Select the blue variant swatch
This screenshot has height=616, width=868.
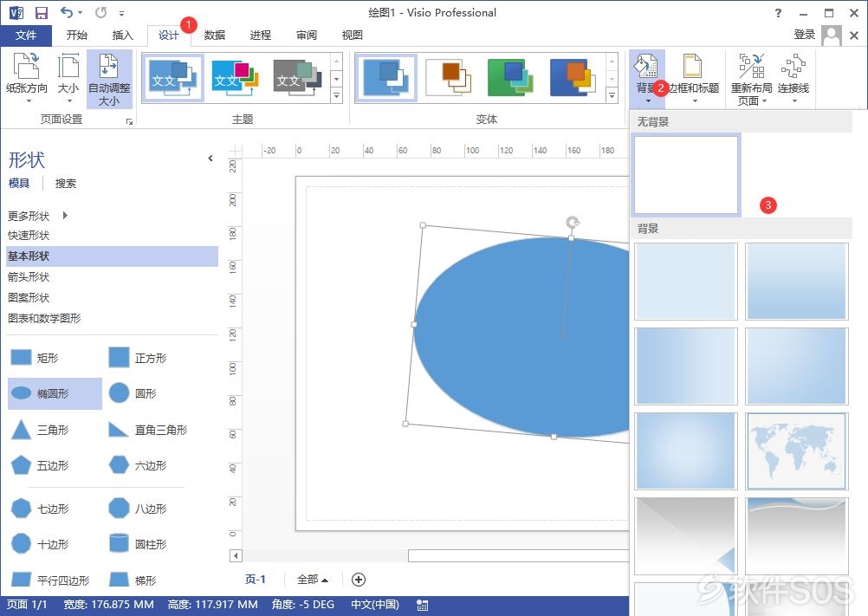pyautogui.click(x=385, y=78)
